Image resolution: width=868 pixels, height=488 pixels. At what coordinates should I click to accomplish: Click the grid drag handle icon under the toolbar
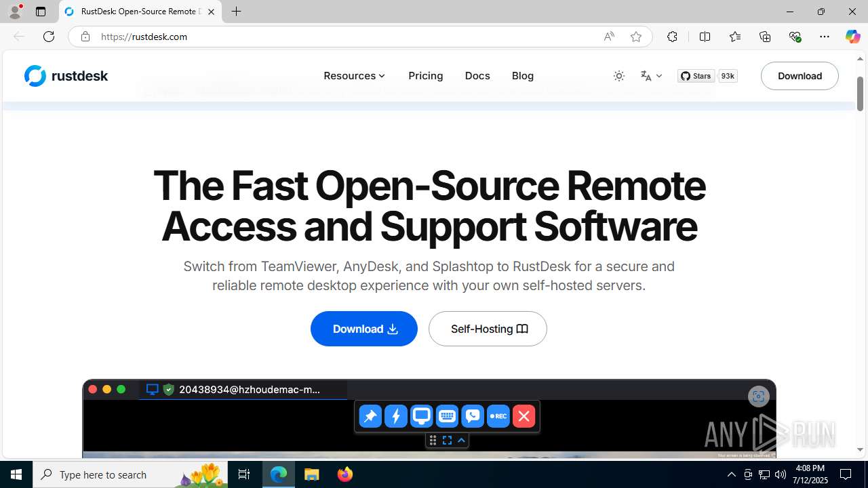point(433,441)
